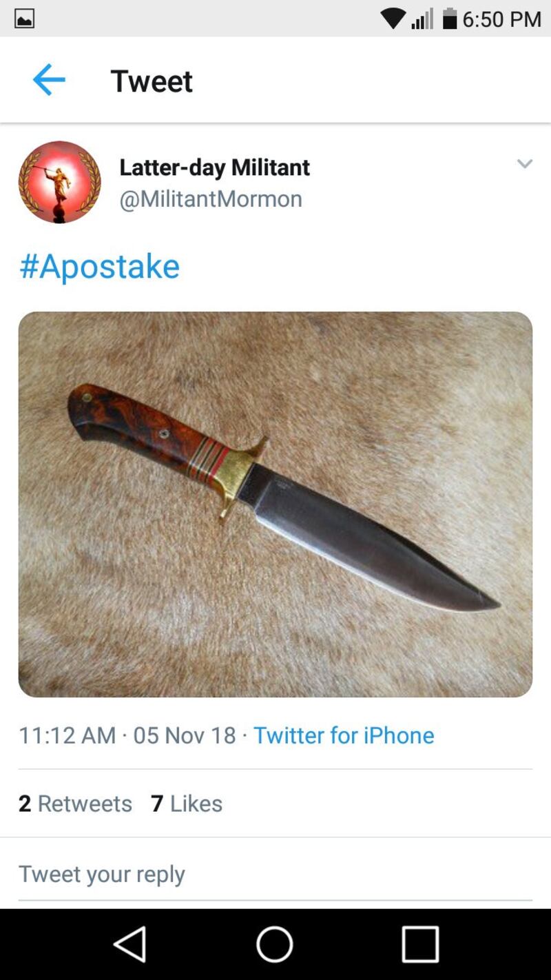Image resolution: width=551 pixels, height=980 pixels.
Task: Tap the blue back arrow
Action: coord(49,81)
